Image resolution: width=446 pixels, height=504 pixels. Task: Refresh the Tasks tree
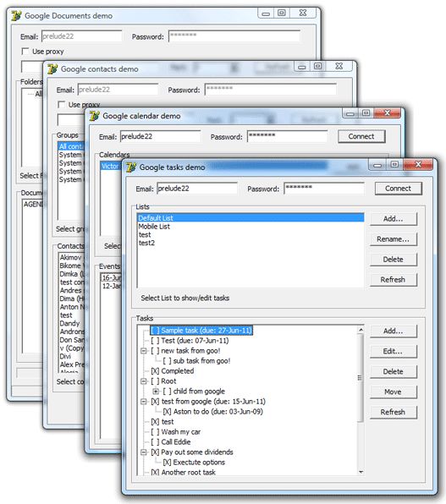pos(394,412)
